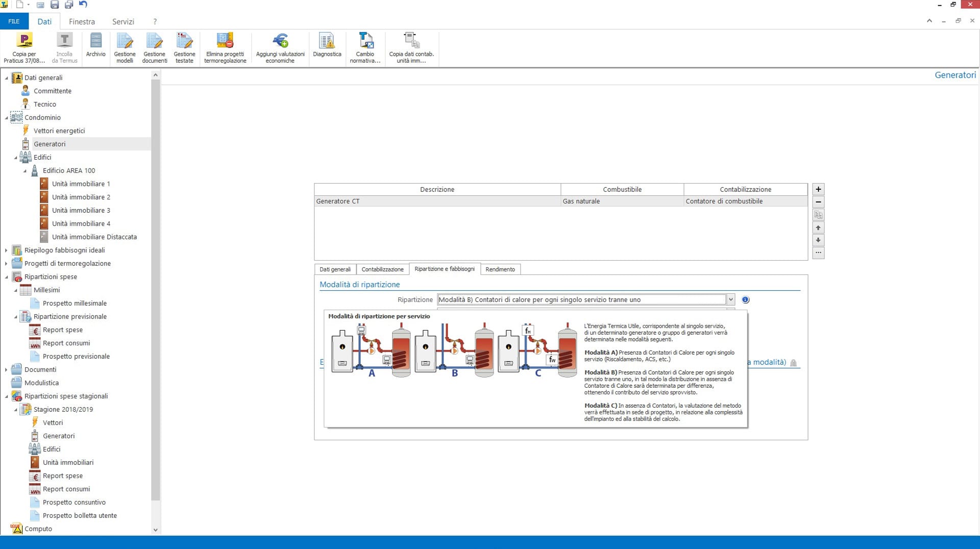980x549 pixels.
Task: Click Elimina progetti termoregolazione icon
Action: (225, 41)
